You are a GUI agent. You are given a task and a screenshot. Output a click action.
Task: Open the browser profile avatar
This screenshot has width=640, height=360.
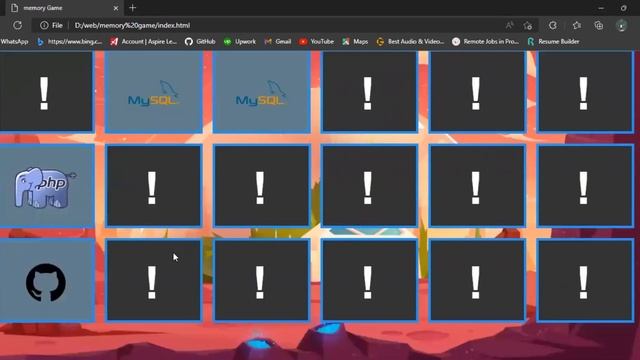[622, 25]
